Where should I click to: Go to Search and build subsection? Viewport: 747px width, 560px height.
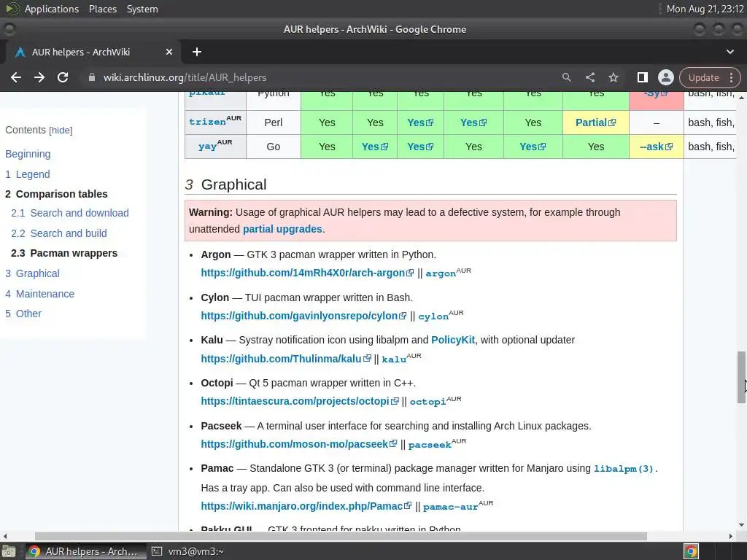(x=58, y=233)
